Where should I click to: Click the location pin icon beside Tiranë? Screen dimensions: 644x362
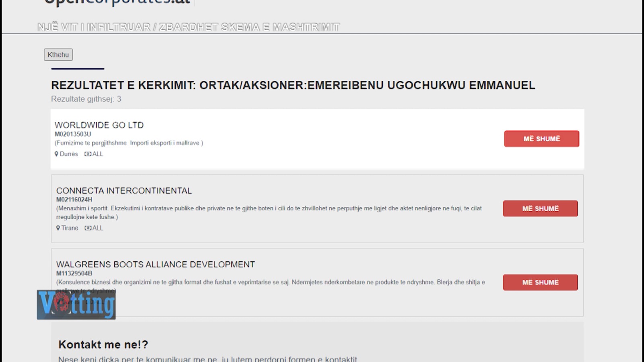[x=58, y=228]
